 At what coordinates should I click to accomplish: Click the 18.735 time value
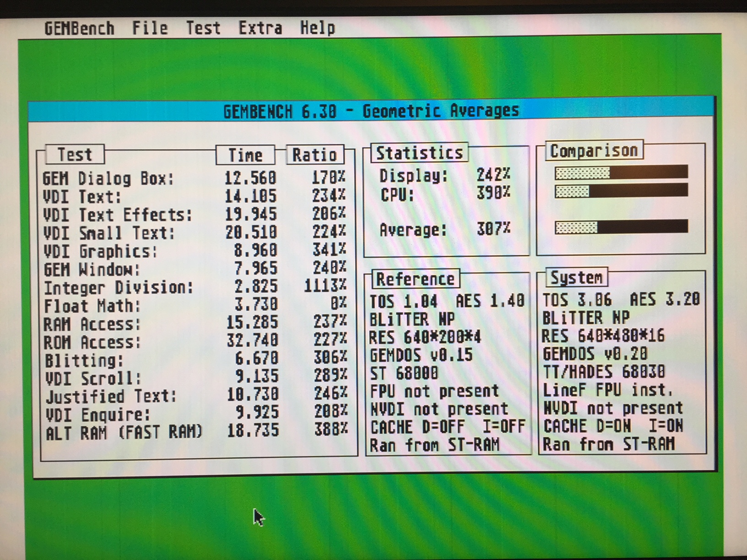pos(253,431)
